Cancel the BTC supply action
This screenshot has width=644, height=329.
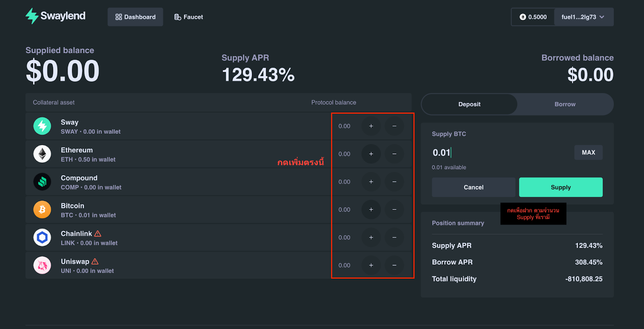click(x=473, y=187)
